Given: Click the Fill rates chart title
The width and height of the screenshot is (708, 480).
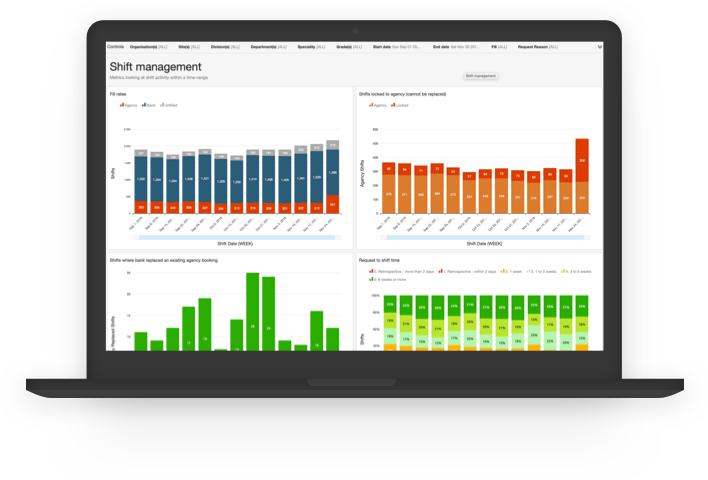Looking at the screenshot, I should pyautogui.click(x=118, y=94).
